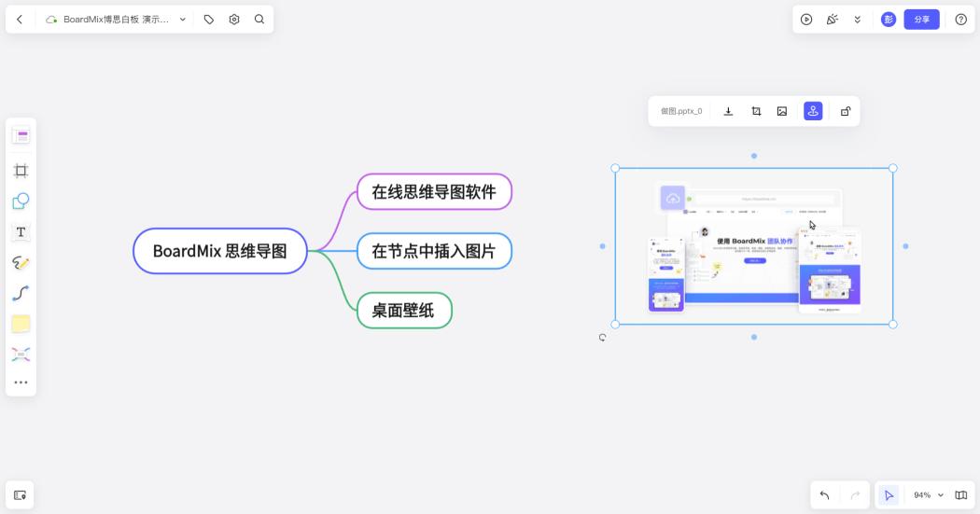Viewport: 980px width, 514px height.
Task: Select the connector line tool
Action: [21, 293]
